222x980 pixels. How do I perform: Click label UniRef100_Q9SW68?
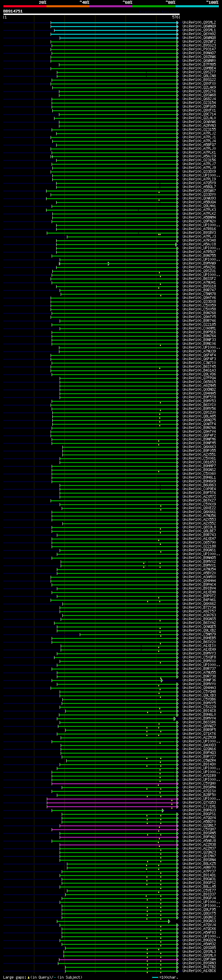(x=199, y=95)
